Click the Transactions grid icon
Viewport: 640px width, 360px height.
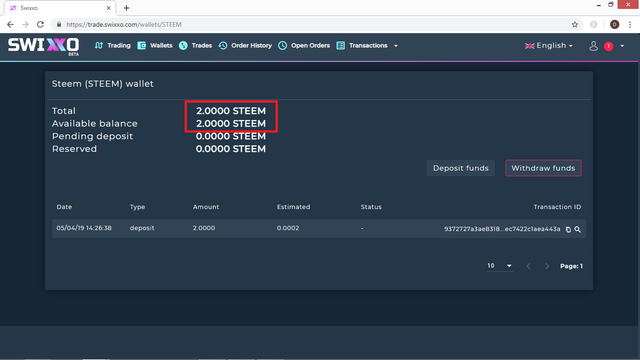point(340,45)
